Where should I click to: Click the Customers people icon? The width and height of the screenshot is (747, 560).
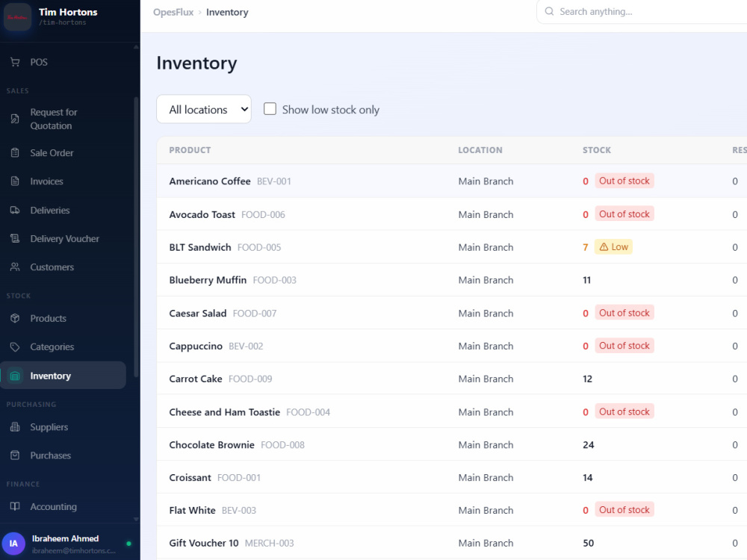pyautogui.click(x=15, y=267)
